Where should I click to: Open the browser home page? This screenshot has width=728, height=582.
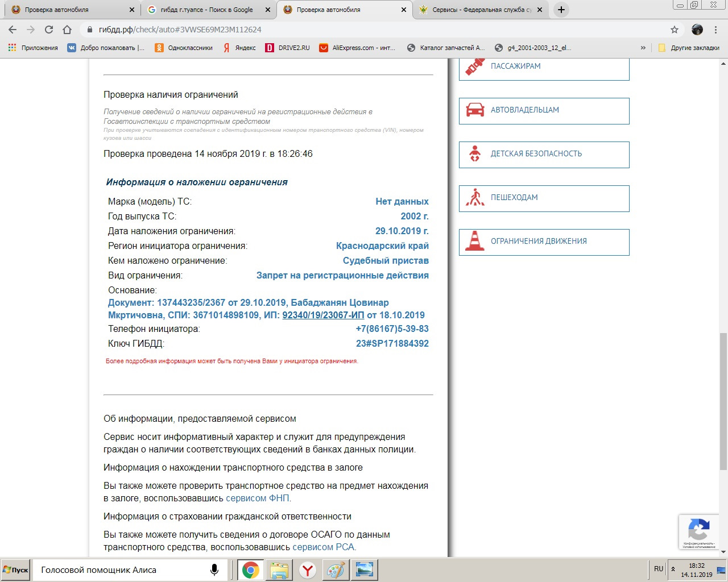pyautogui.click(x=67, y=30)
